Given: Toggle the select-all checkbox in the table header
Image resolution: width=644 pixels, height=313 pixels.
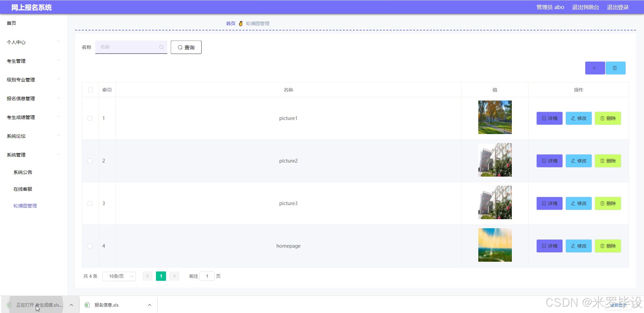Looking at the screenshot, I should pyautogui.click(x=91, y=90).
